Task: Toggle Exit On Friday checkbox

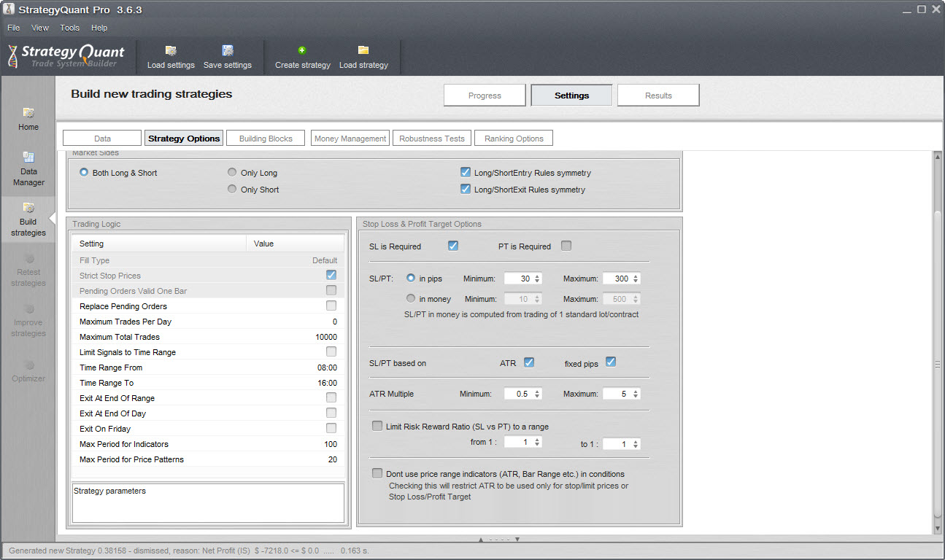Action: coord(331,428)
